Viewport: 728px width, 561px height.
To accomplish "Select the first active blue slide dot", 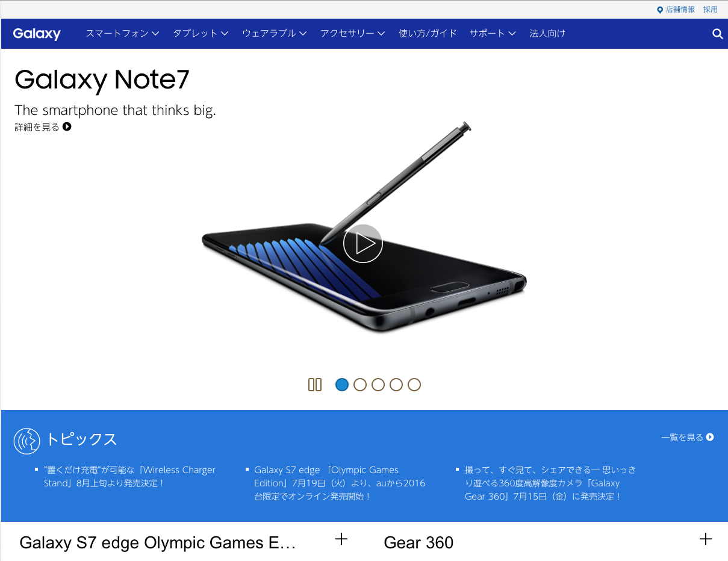I will coord(342,385).
